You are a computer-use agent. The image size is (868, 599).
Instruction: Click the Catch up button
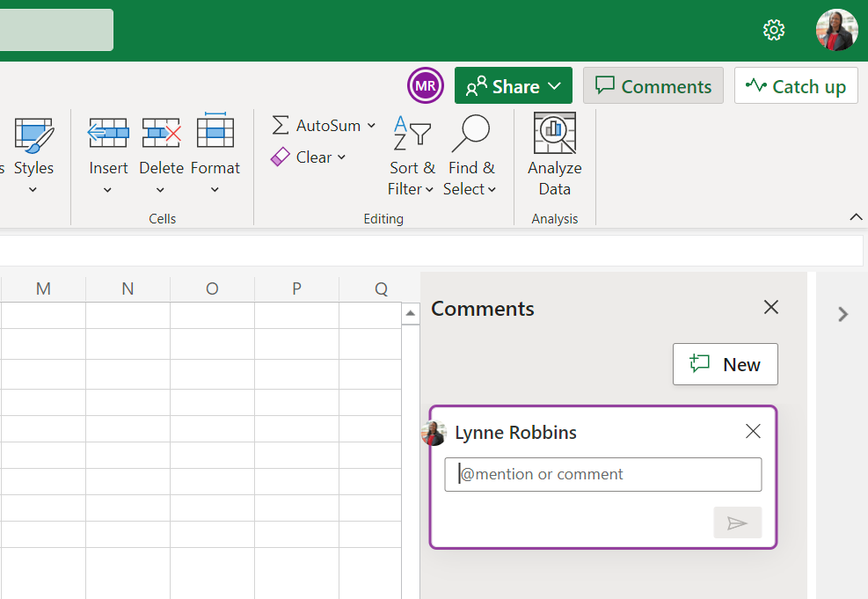pyautogui.click(x=796, y=86)
